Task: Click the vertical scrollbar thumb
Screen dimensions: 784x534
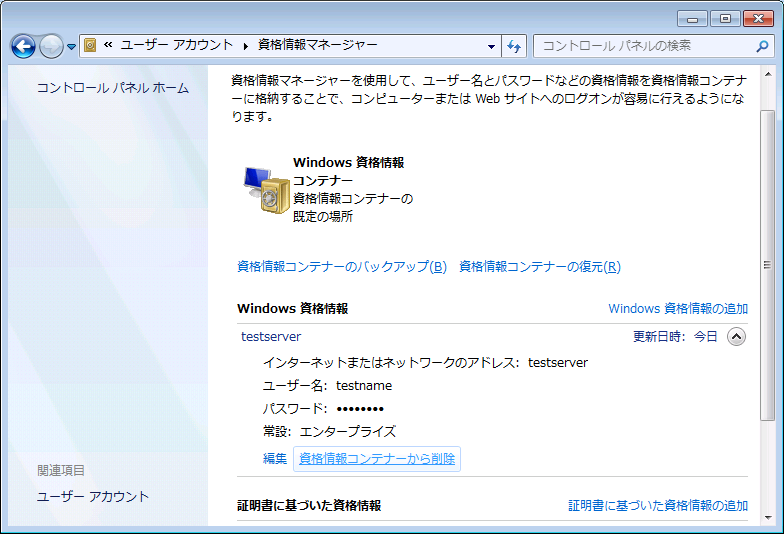Action: point(768,265)
